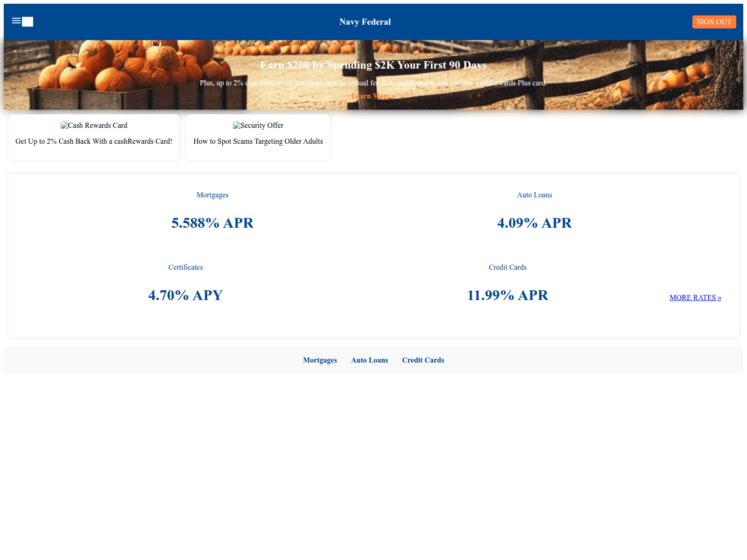Select the Mortgages rate label
The height and width of the screenshot is (560, 747).
(x=212, y=195)
